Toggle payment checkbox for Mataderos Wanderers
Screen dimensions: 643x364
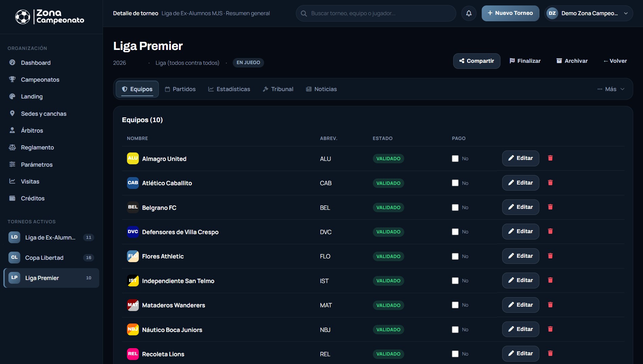(x=455, y=305)
